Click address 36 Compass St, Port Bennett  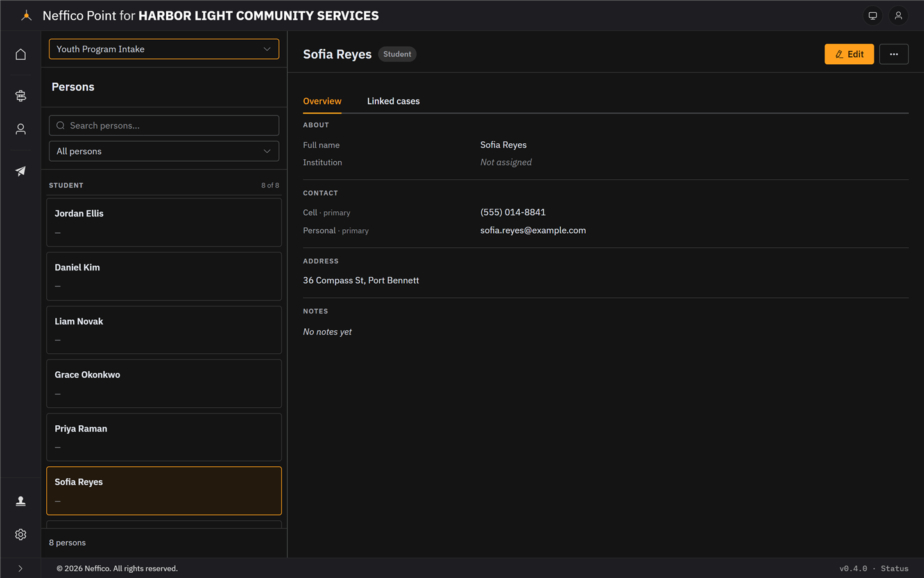(x=361, y=280)
